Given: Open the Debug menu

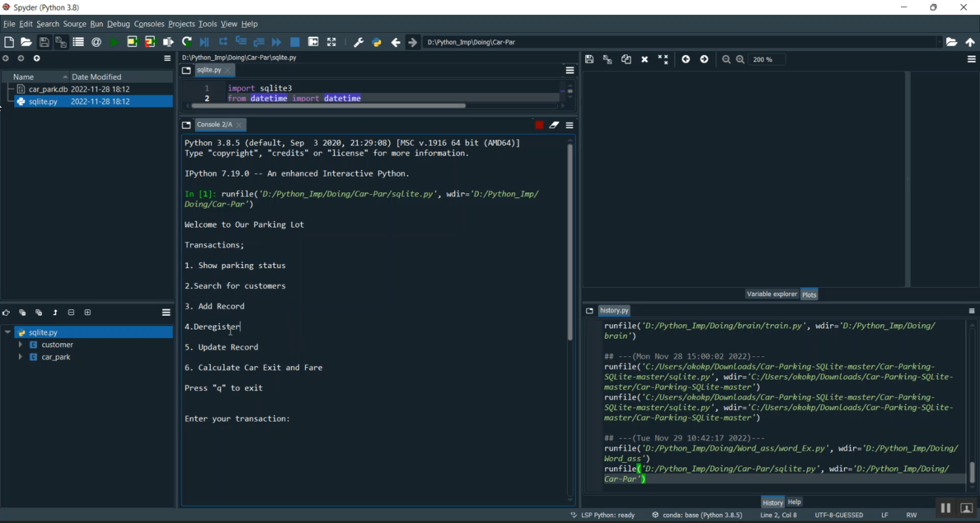Looking at the screenshot, I should (x=118, y=24).
